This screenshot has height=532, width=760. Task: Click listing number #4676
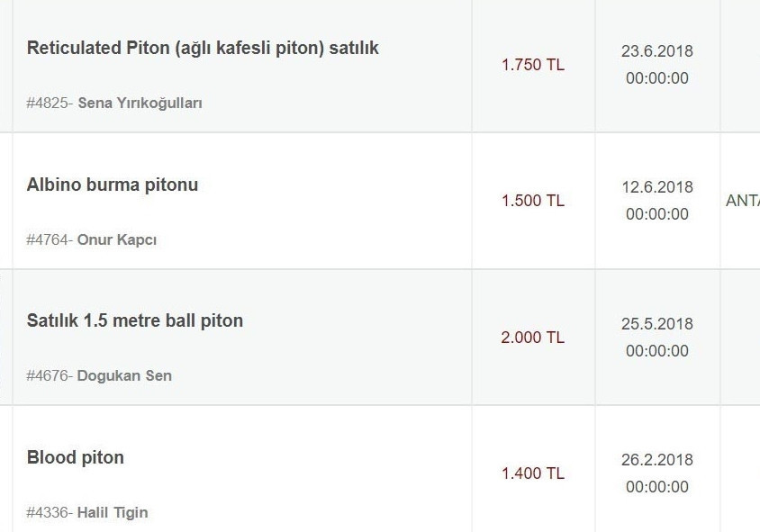[x=48, y=375]
